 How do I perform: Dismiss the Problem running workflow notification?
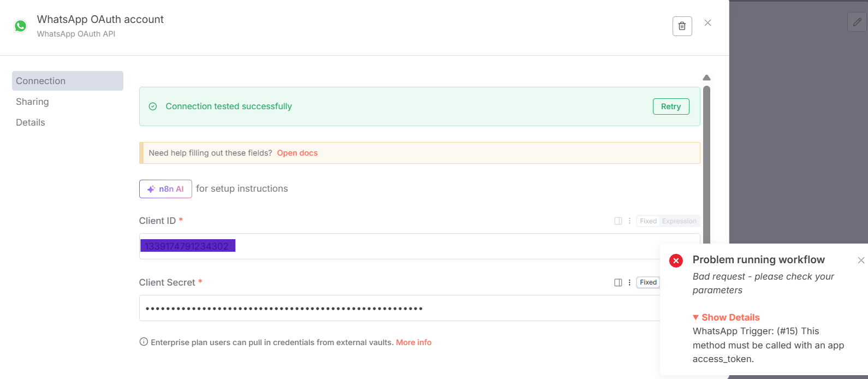coord(861,260)
